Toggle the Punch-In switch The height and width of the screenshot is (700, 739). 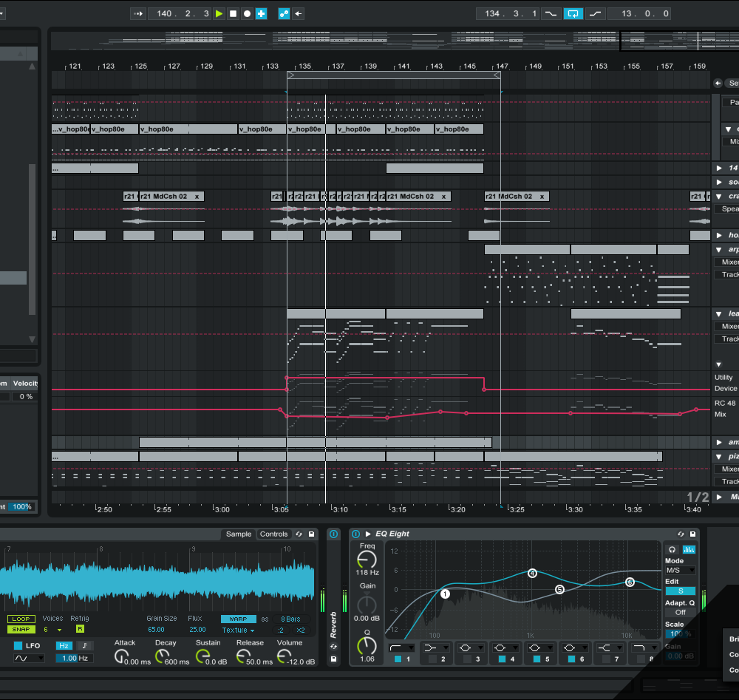[551, 13]
